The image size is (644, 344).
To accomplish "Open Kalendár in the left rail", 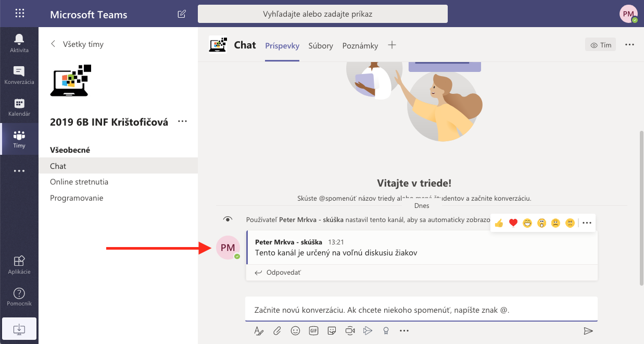I will (19, 107).
